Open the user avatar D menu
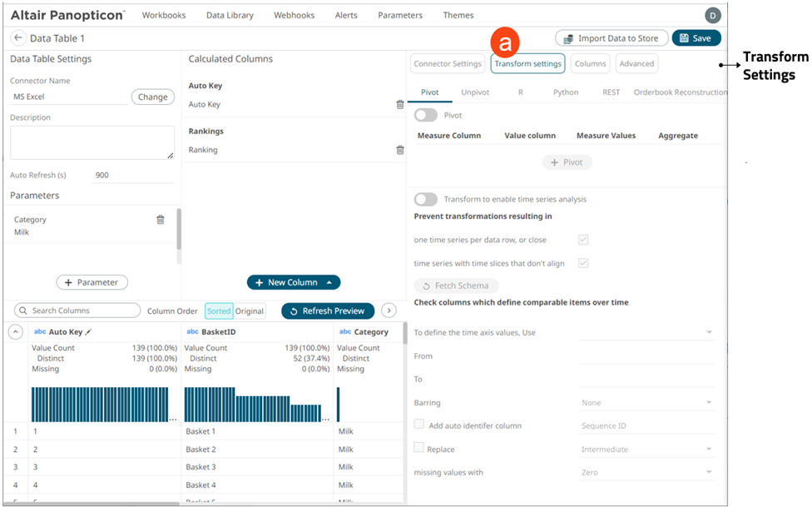812x507 pixels. click(x=712, y=15)
